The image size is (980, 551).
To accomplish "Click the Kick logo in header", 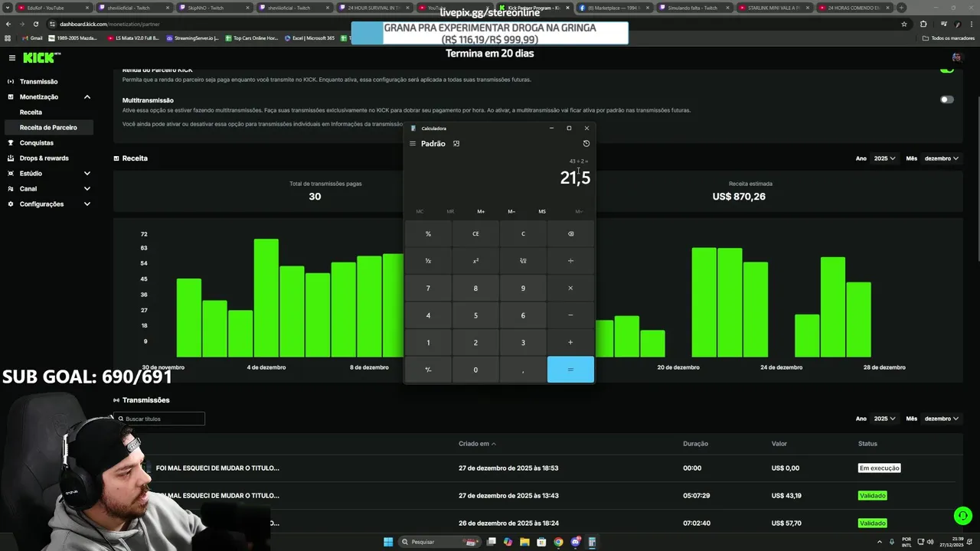I will coord(41,57).
